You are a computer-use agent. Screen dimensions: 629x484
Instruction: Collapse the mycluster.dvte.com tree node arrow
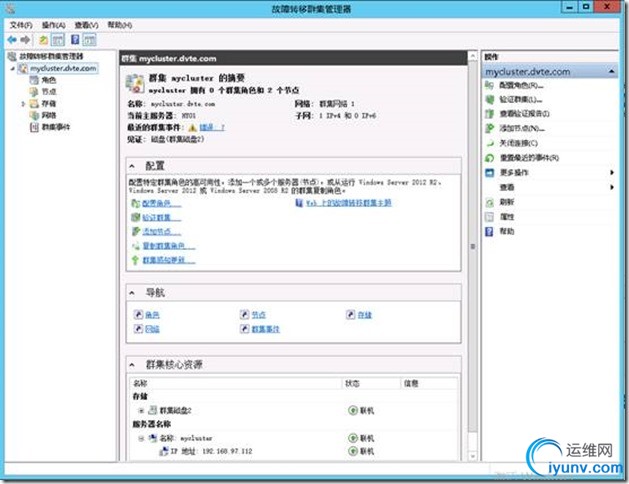[12, 69]
